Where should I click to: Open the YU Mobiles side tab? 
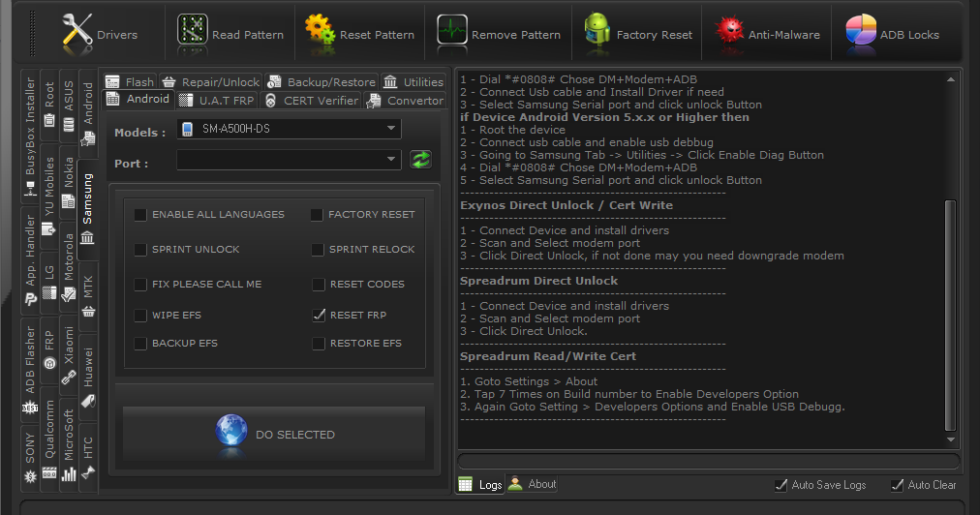[x=49, y=196]
